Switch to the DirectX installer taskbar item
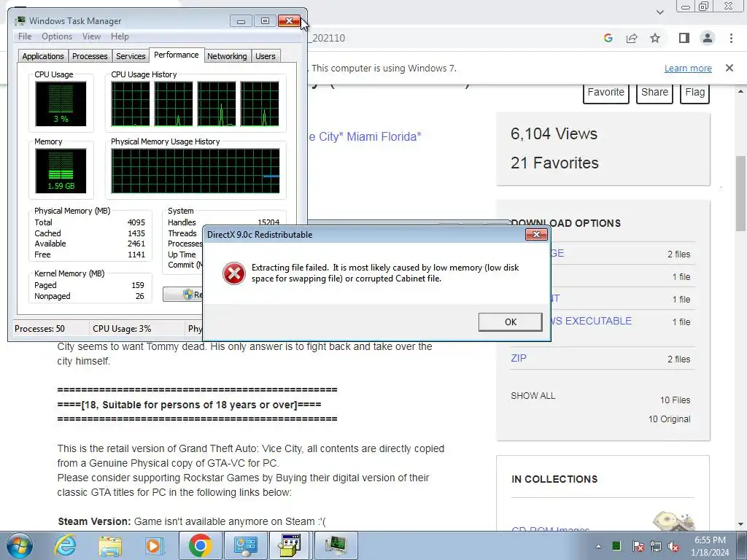This screenshot has width=747, height=560. [290, 545]
